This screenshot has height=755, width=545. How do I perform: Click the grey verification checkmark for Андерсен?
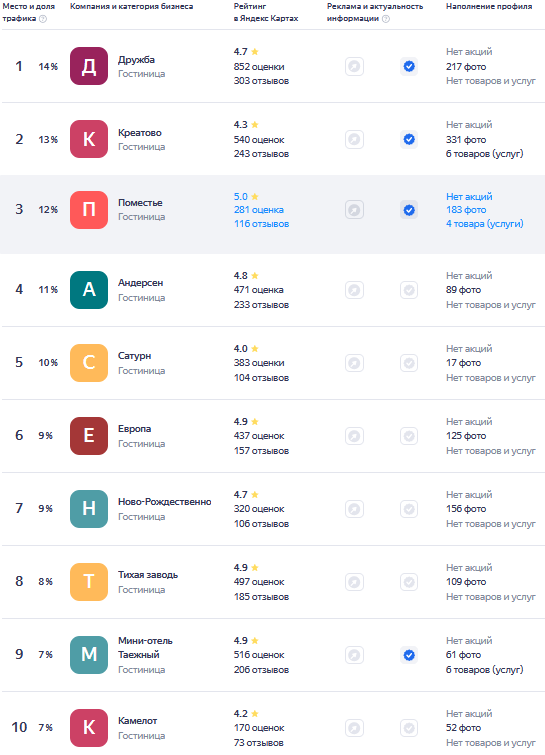pyautogui.click(x=409, y=290)
